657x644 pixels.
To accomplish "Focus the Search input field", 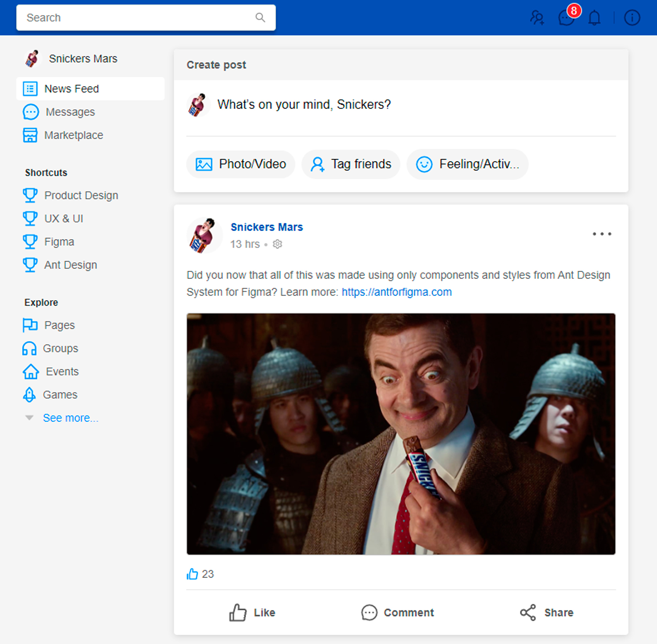I will coord(146,18).
